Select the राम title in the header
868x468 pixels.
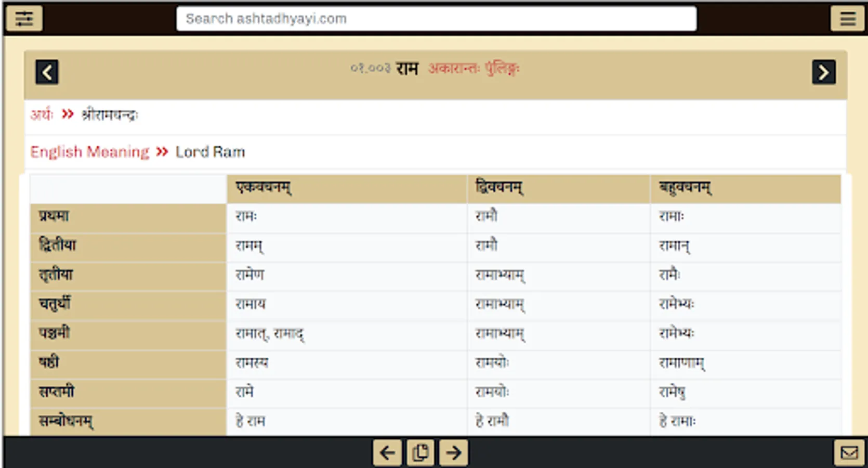(x=405, y=68)
